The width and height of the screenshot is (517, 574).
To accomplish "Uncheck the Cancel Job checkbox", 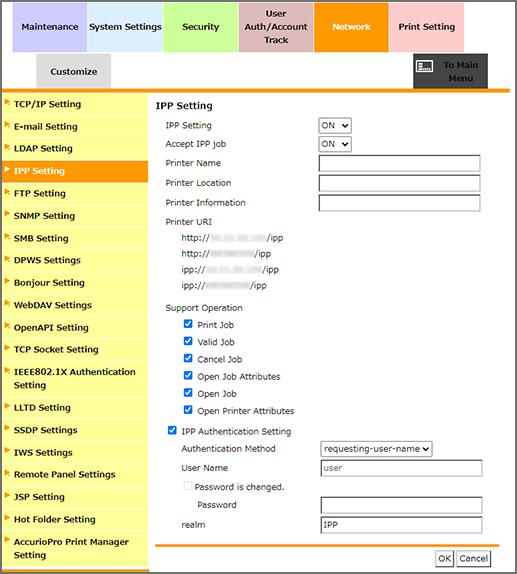I will click(x=188, y=358).
